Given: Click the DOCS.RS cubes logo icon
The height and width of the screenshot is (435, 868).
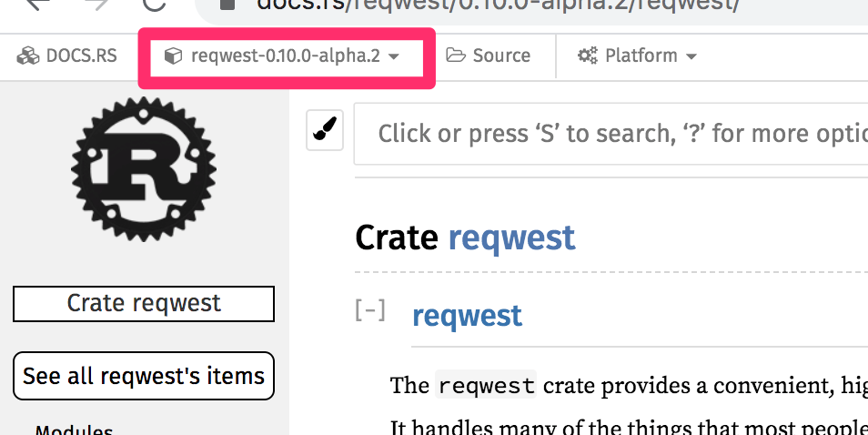Looking at the screenshot, I should pyautogui.click(x=27, y=56).
